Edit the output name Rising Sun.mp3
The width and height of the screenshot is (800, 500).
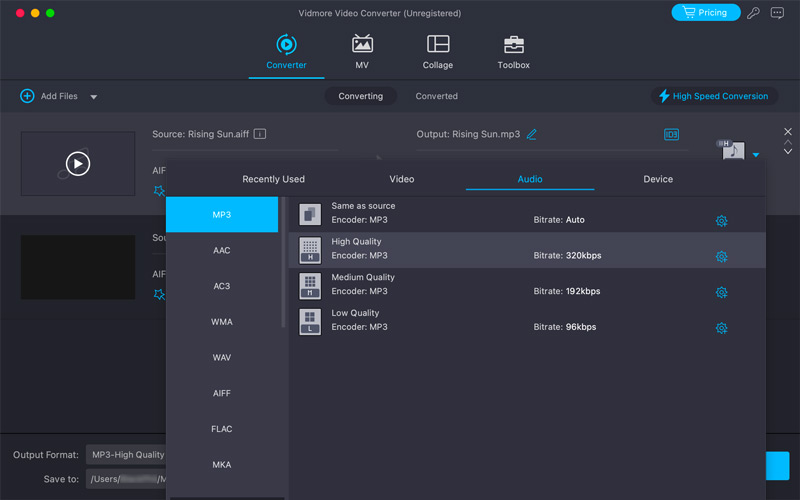[x=532, y=134]
